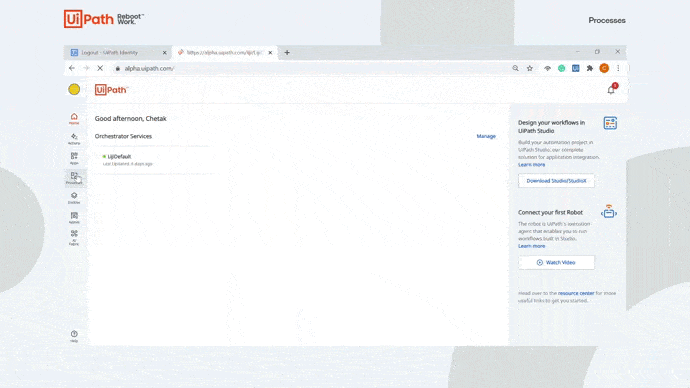Click Download Studio/StudioX button
Image resolution: width=690 pixels, height=388 pixels.
pos(556,181)
